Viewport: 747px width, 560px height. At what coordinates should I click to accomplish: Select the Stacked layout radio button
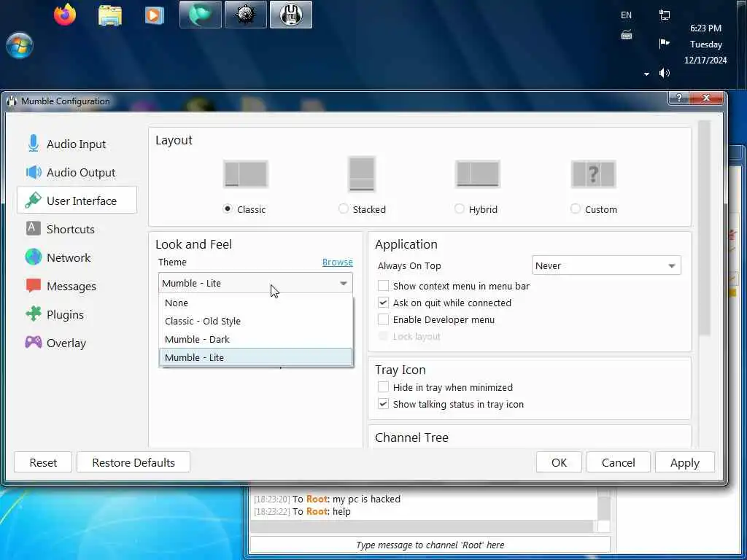(343, 209)
